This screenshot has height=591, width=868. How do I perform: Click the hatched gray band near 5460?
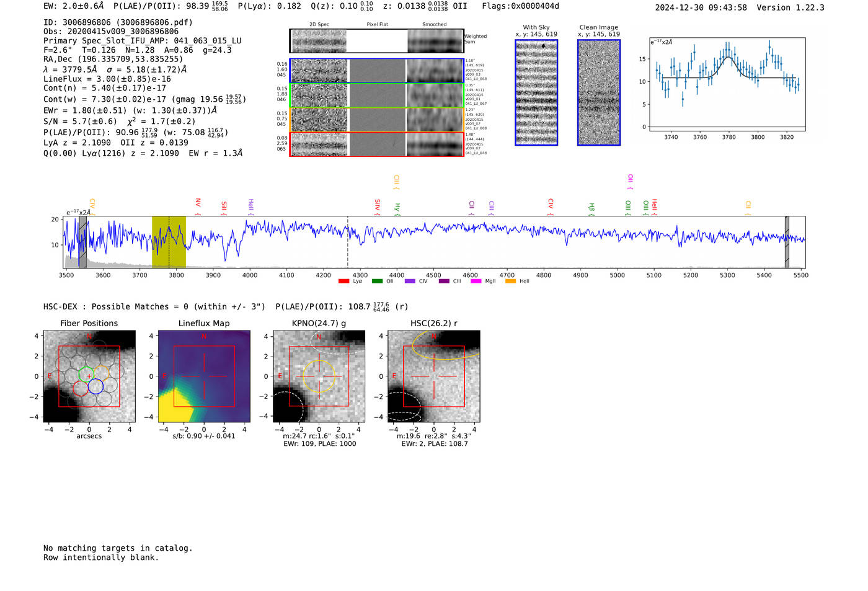click(x=787, y=242)
